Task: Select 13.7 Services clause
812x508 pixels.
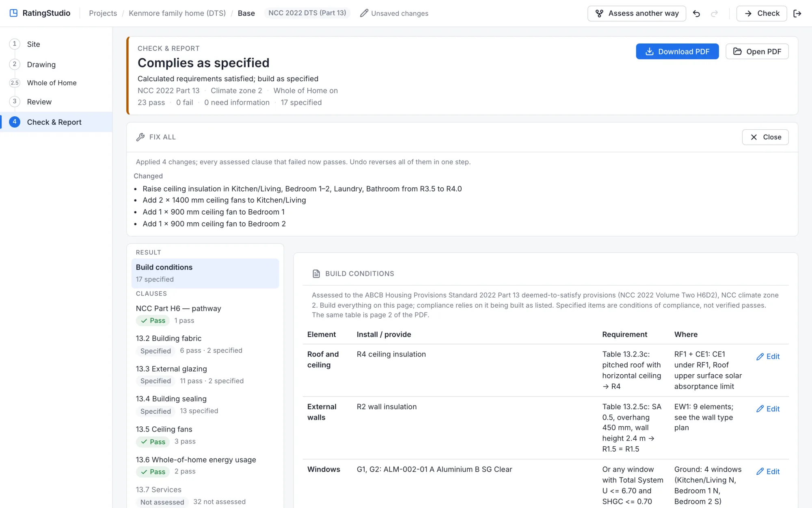Action: point(205,496)
